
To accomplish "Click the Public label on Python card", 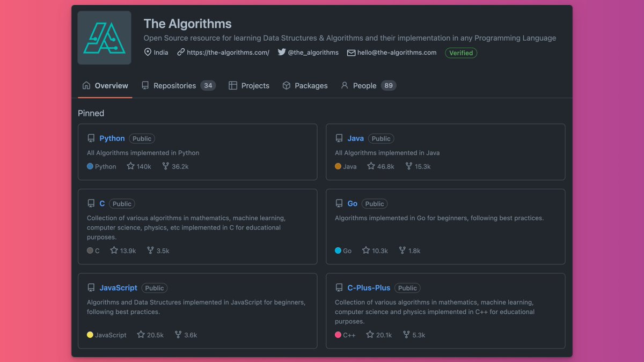I will 142,138.
